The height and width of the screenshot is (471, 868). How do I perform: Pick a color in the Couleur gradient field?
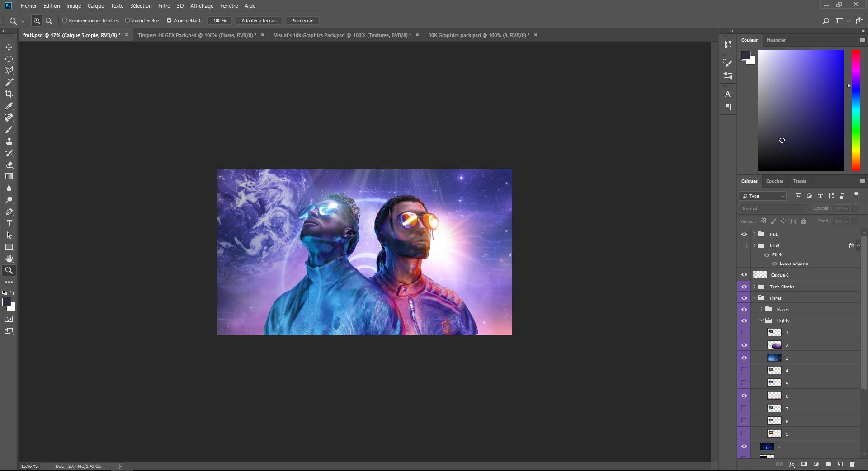801,110
